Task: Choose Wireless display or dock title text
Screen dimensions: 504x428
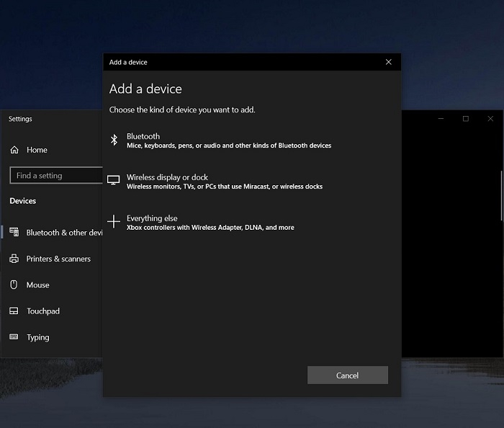Action: 167,177
